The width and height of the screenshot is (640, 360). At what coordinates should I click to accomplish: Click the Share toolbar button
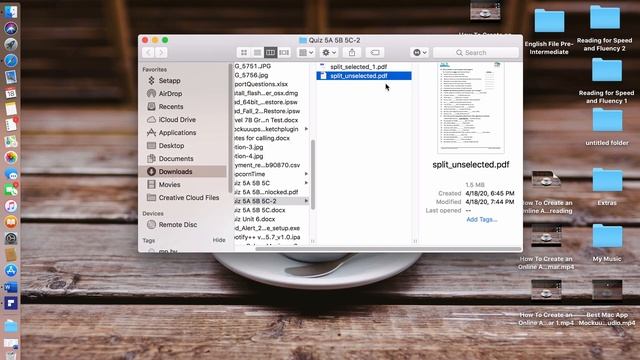pyautogui.click(x=352, y=52)
